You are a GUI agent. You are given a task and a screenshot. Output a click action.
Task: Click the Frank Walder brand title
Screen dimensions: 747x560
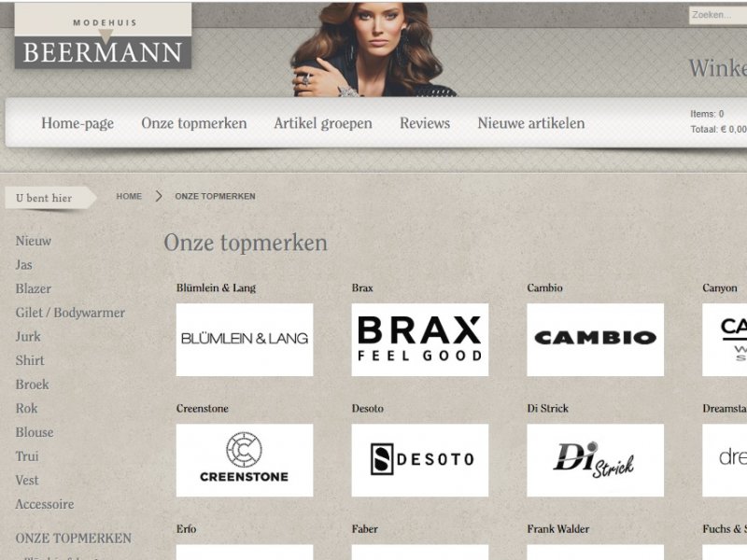[x=557, y=529]
